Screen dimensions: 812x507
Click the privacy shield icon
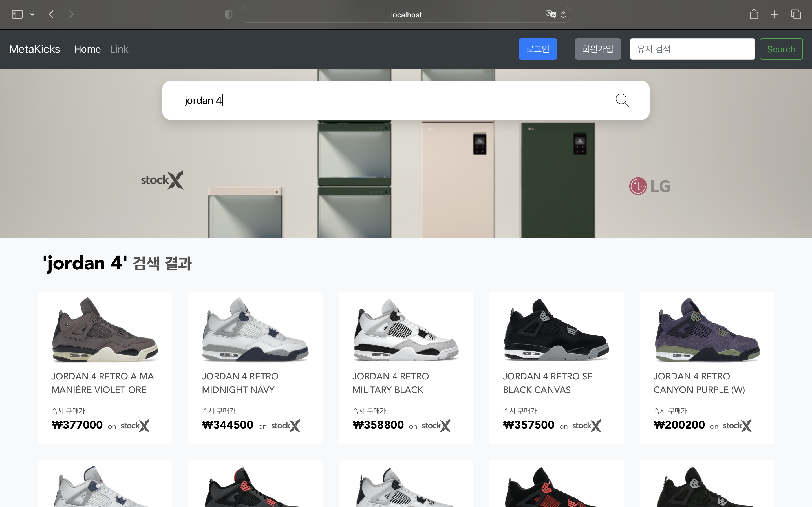pos(228,14)
